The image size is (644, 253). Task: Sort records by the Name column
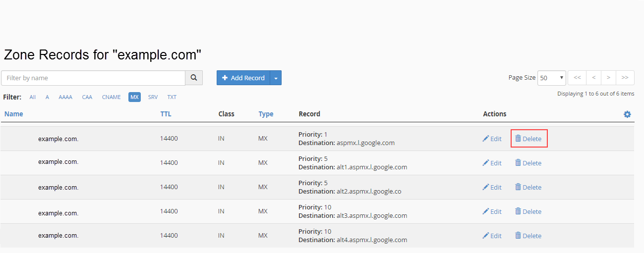click(14, 114)
